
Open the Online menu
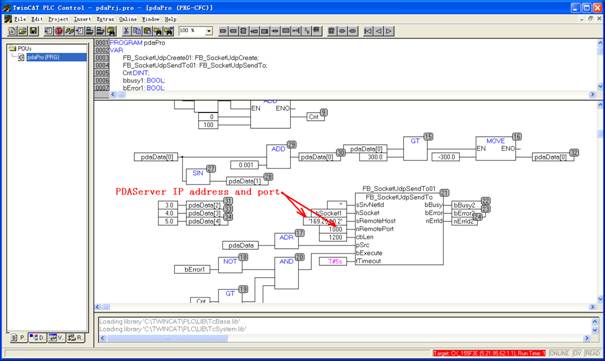coord(127,19)
